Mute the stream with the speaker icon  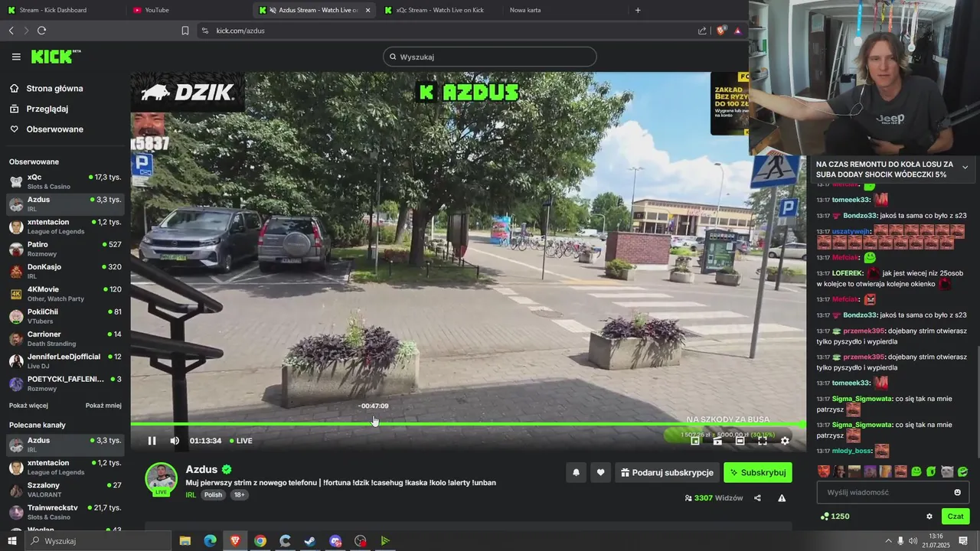point(175,441)
